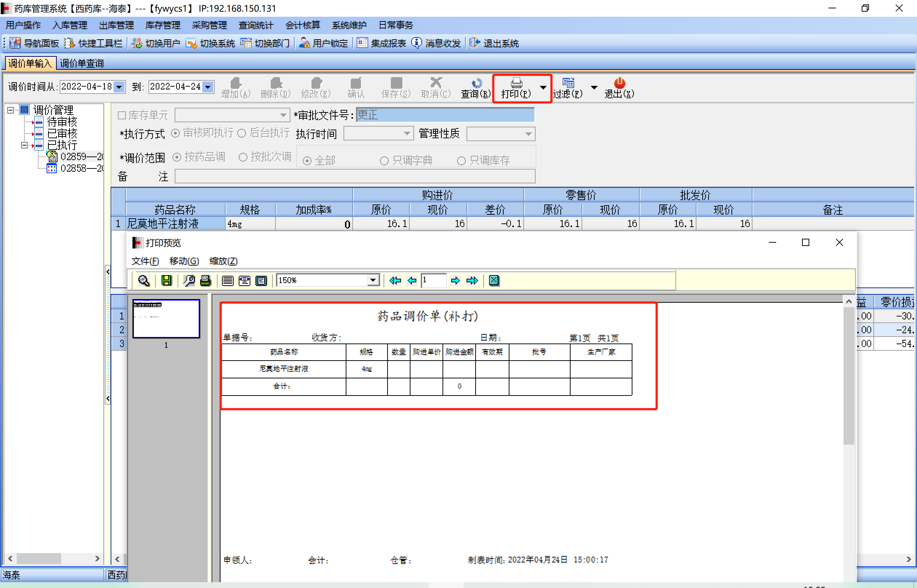Click the magnifier zoom icon in print preview
This screenshot has height=588, width=917.
click(143, 281)
